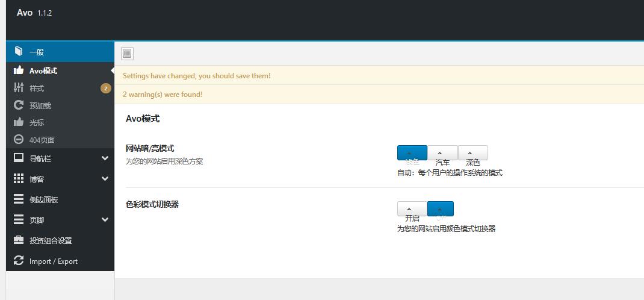644x300 pixels.
Task: Open the 一般 settings section
Action: 60,52
